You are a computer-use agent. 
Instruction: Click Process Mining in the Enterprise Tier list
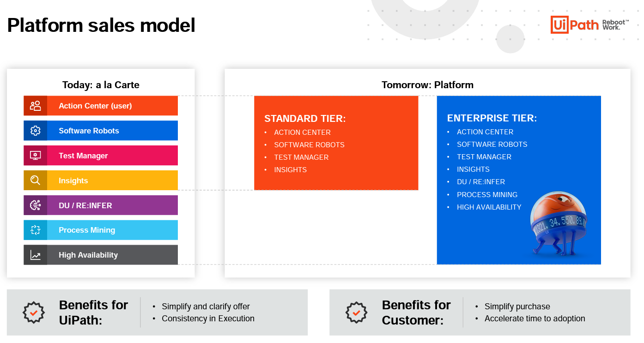click(x=487, y=195)
